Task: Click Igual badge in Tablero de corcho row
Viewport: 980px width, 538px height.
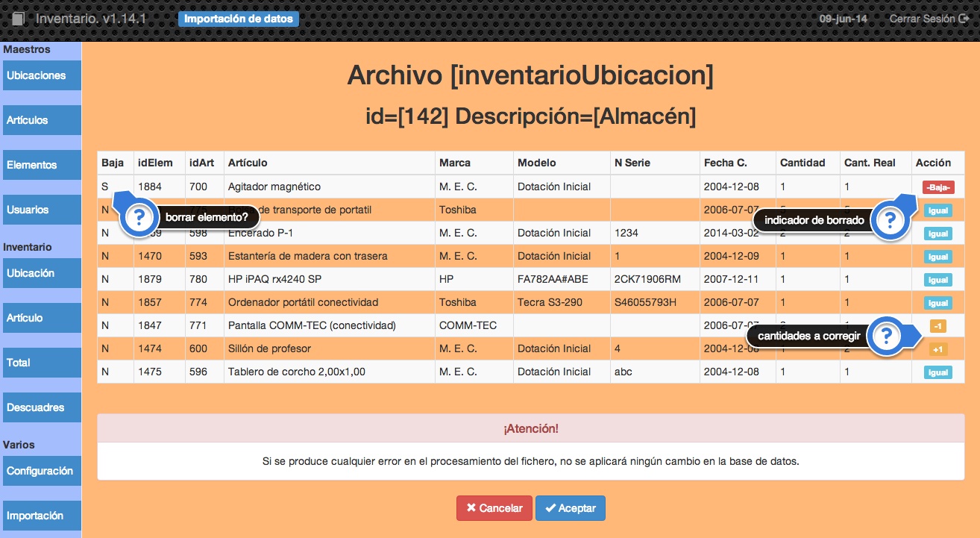Action: 937,372
